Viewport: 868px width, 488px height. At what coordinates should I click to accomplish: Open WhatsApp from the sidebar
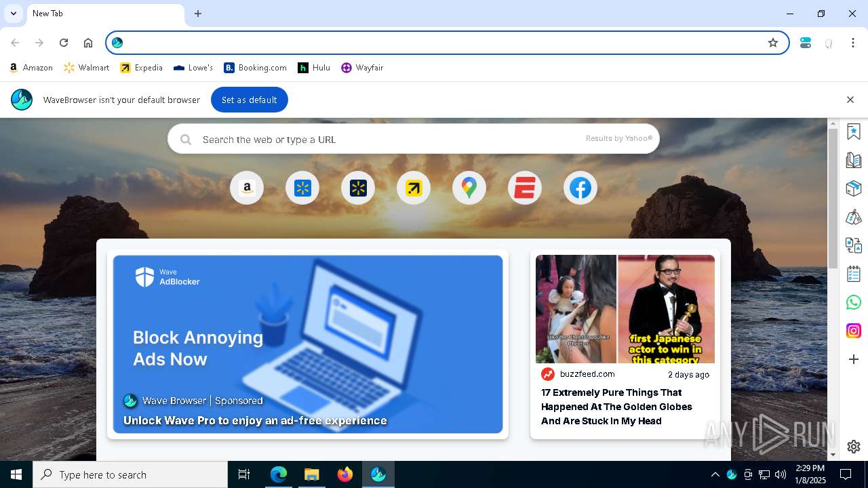(x=854, y=302)
